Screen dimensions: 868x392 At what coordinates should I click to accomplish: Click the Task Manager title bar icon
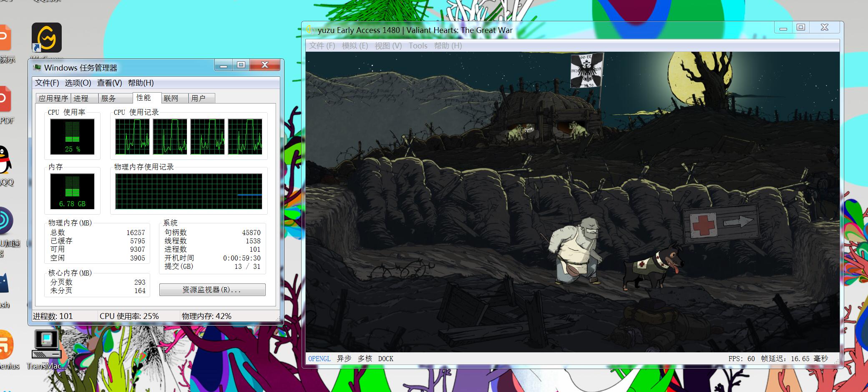(38, 67)
